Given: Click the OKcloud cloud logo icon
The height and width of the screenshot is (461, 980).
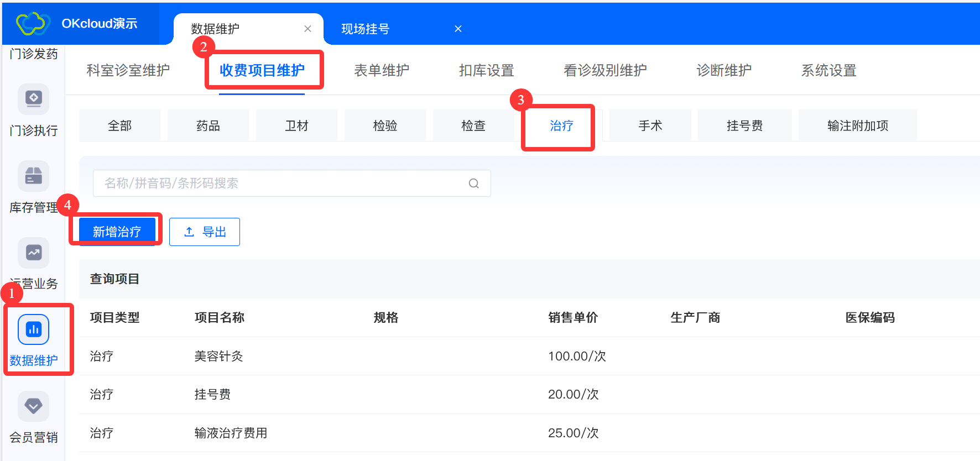Looking at the screenshot, I should coord(33,23).
